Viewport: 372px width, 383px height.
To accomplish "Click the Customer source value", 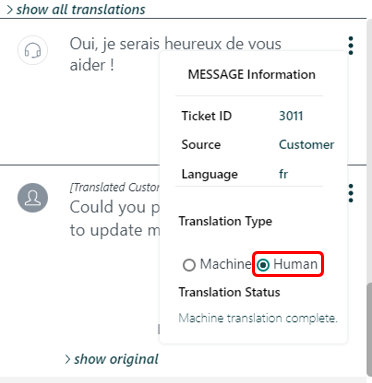I will pos(306,145).
